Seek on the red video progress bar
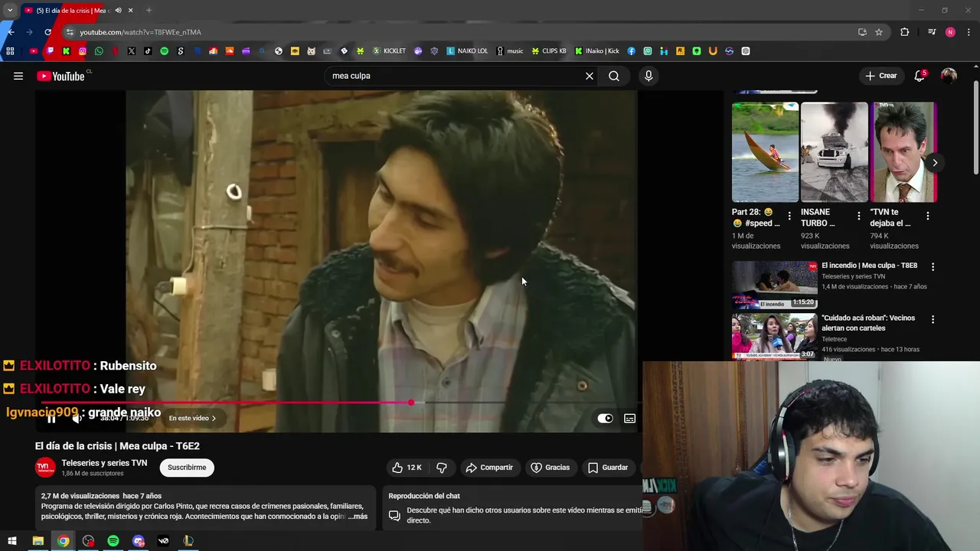The height and width of the screenshot is (551, 980). point(339,402)
